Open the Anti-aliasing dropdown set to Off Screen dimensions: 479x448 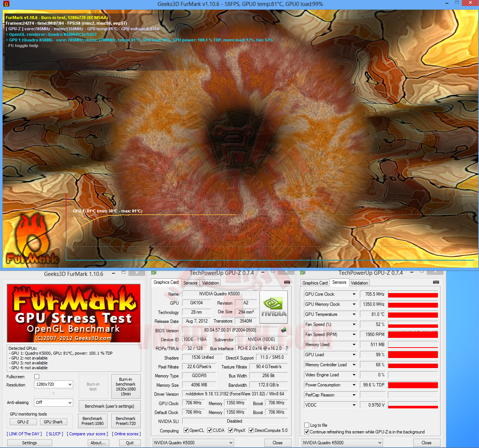(x=53, y=402)
